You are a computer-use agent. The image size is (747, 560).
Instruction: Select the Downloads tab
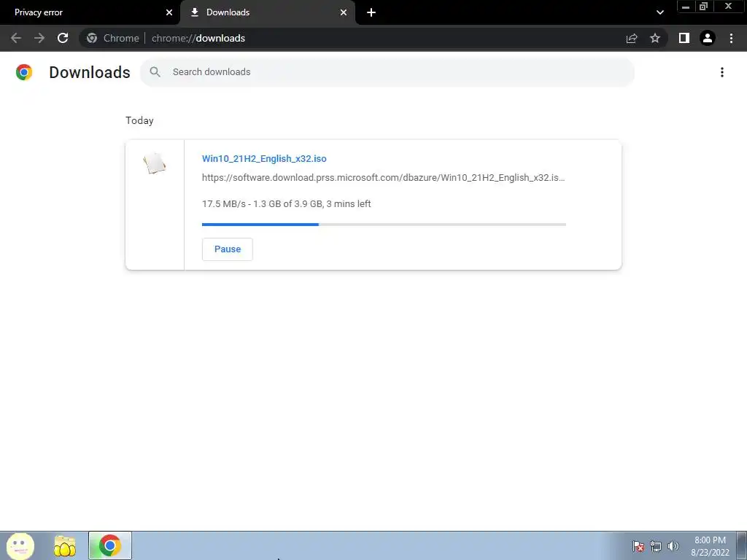(268, 12)
